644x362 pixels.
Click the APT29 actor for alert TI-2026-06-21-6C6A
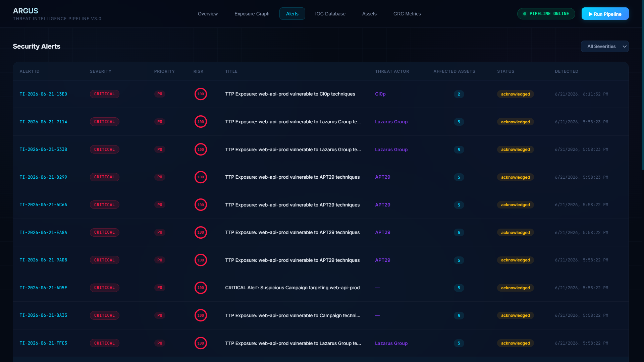(x=382, y=205)
